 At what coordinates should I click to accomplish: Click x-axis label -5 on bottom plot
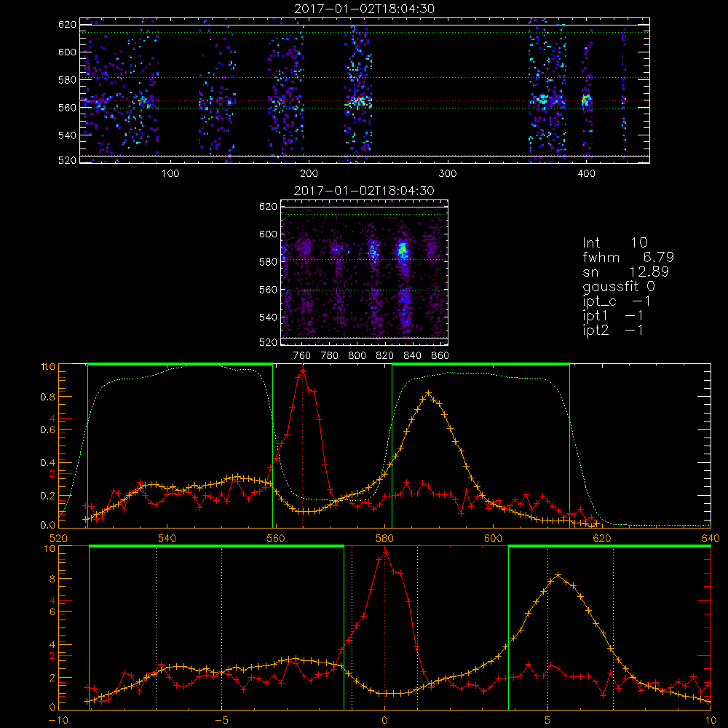coord(221,720)
